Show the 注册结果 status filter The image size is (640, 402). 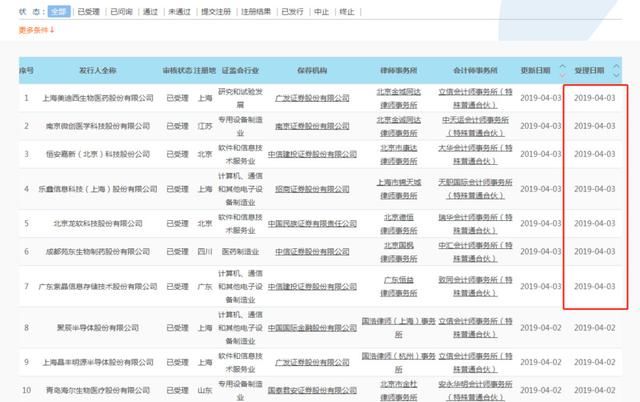(256, 12)
